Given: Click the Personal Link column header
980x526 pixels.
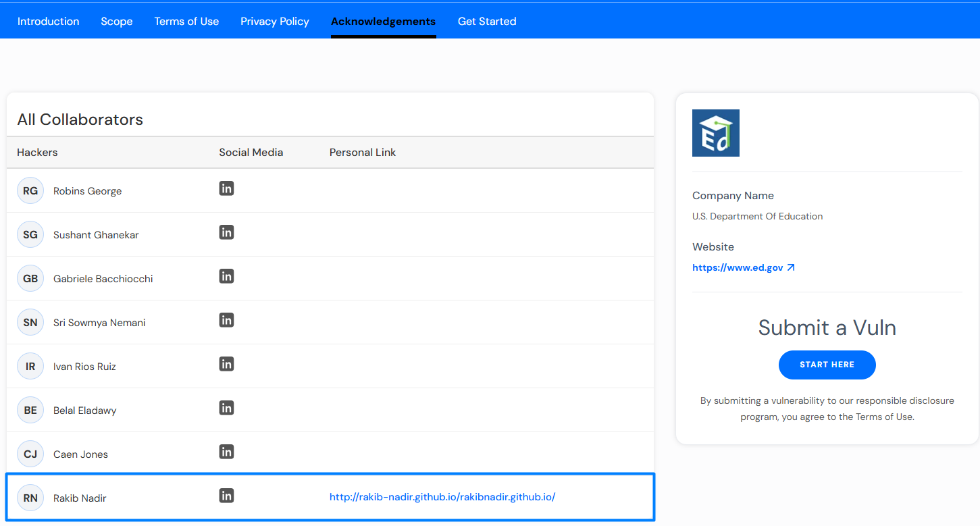Looking at the screenshot, I should click(363, 153).
